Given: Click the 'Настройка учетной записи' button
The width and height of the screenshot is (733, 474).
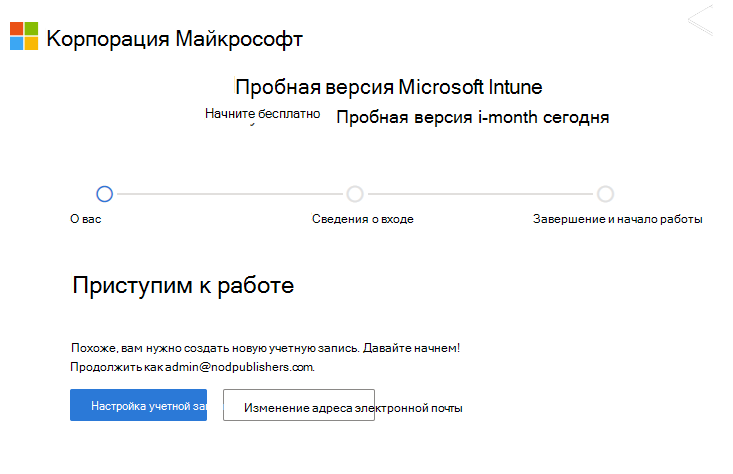Looking at the screenshot, I should click(138, 405).
